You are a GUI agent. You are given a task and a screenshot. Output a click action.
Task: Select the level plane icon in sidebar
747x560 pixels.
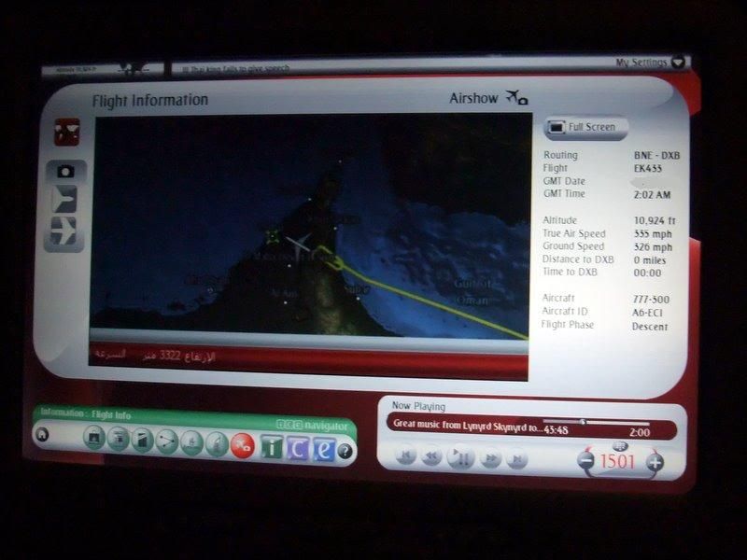pyautogui.click(x=63, y=231)
